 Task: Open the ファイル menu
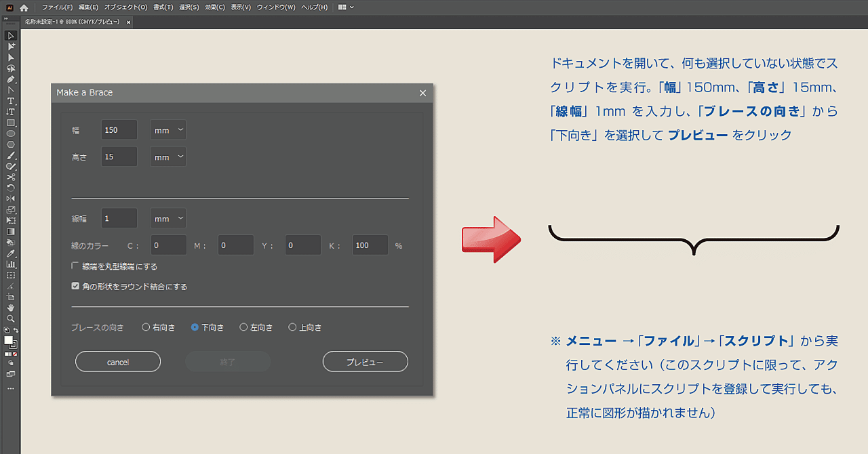58,7
